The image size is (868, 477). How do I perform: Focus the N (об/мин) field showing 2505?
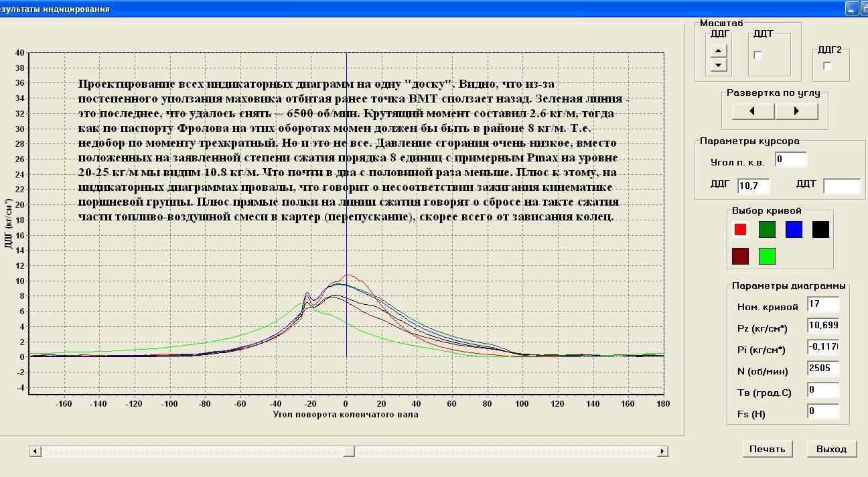pos(823,368)
